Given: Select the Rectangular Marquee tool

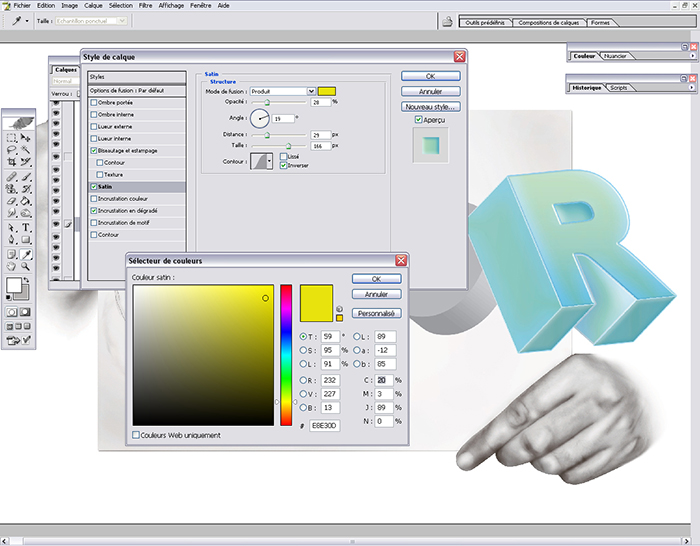Looking at the screenshot, I should pyautogui.click(x=11, y=136).
